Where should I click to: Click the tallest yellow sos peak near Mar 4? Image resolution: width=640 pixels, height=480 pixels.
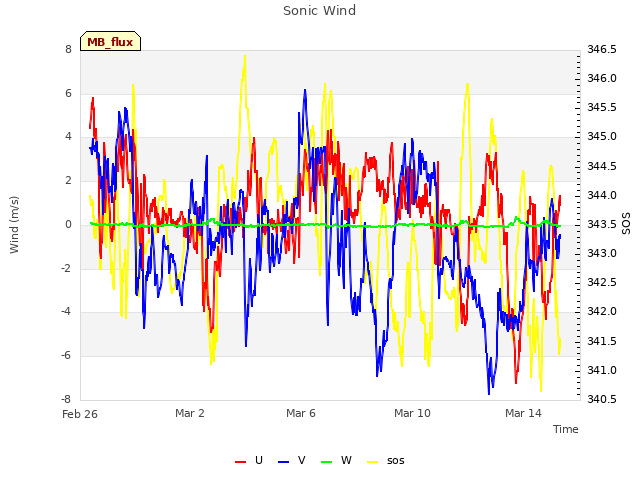244,56
